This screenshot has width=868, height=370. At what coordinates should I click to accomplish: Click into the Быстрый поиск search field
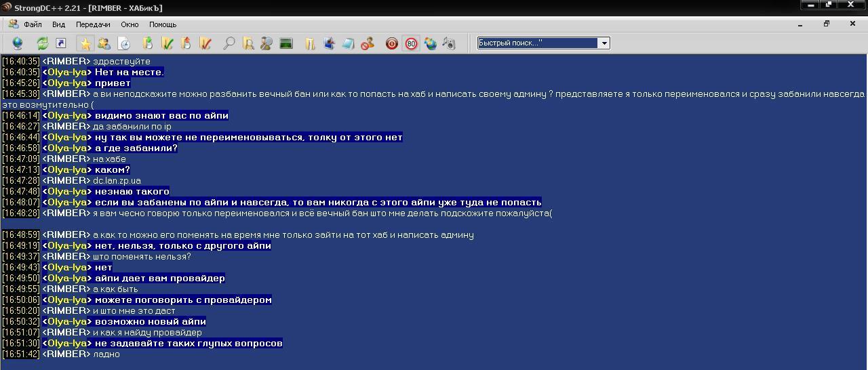coord(536,43)
